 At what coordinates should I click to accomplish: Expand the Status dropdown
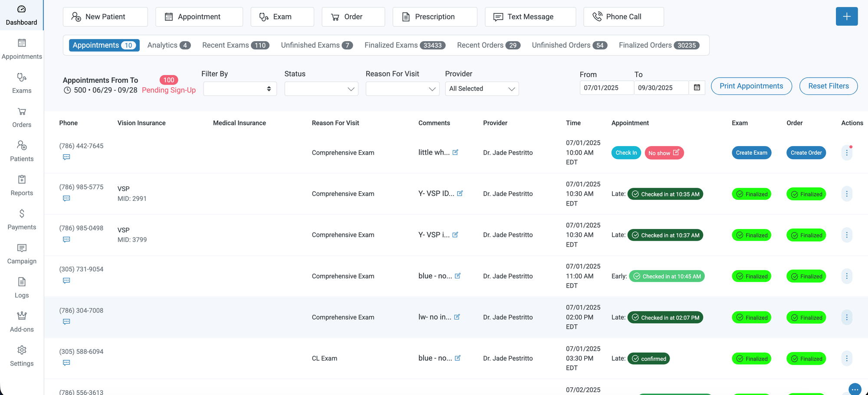(321, 89)
